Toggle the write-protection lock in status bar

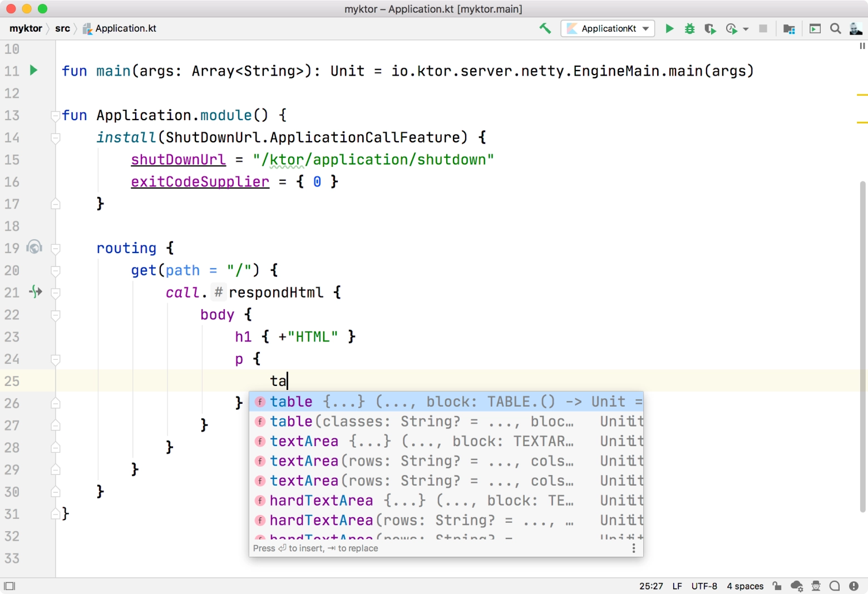(777, 586)
